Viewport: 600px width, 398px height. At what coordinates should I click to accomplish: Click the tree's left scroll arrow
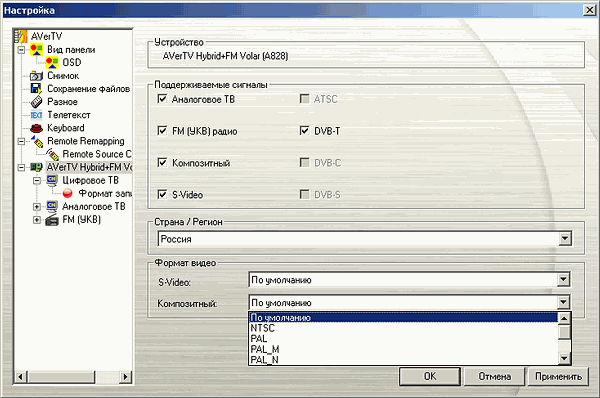21,377
